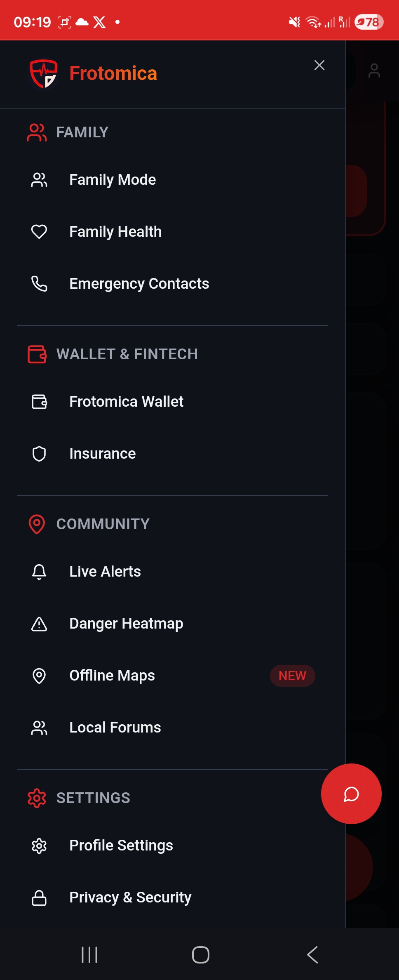Tap the Frotomica shield logo
Screen dimensions: 399x980
43,74
